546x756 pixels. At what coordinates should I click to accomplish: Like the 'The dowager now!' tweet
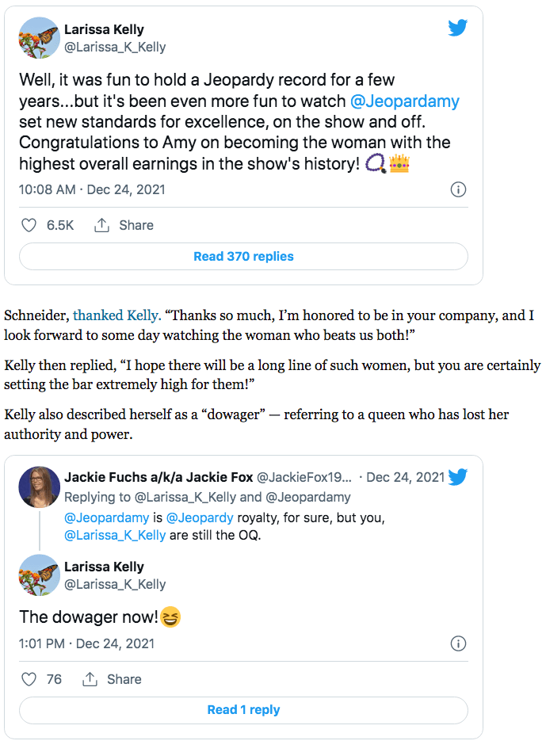click(29, 679)
